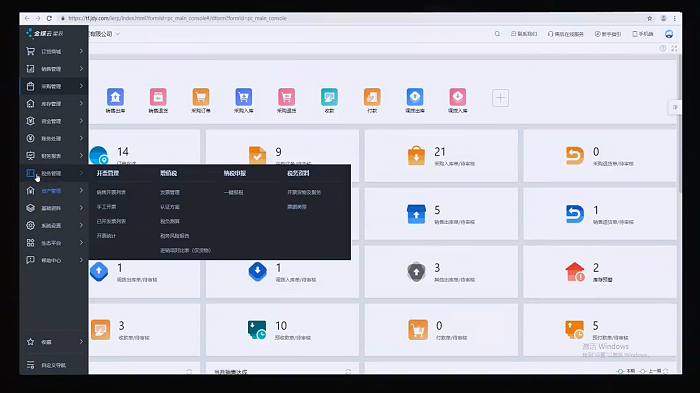Click the browser address bar URL
The image size is (700, 393).
177,18
